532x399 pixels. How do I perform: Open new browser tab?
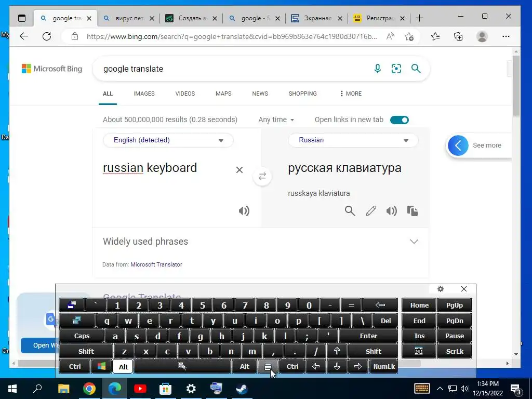coord(419,18)
